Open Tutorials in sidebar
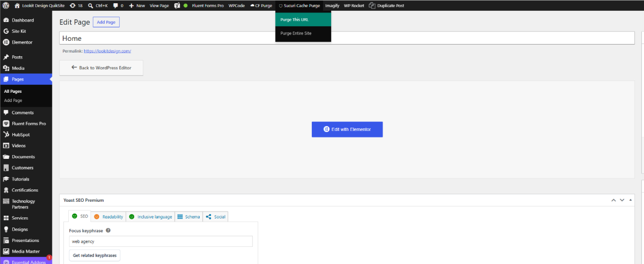The height and width of the screenshot is (264, 644). [26, 179]
